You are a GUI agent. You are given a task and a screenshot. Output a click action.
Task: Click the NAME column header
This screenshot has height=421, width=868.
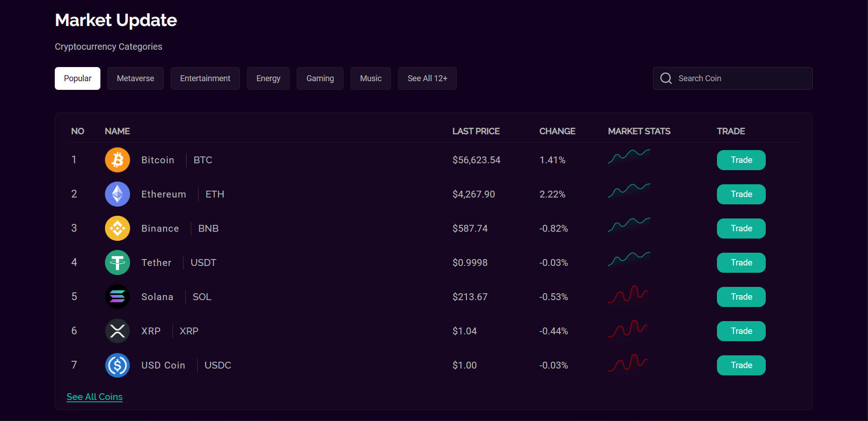point(117,131)
